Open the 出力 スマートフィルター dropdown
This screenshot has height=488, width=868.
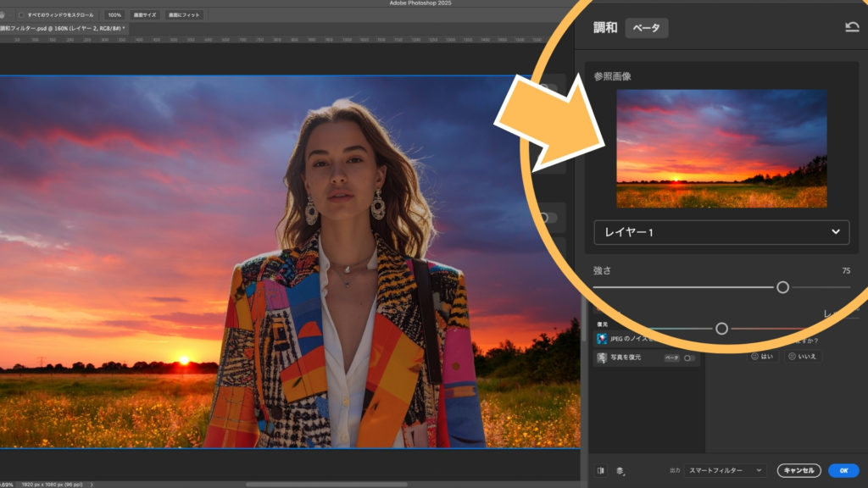[x=725, y=470]
